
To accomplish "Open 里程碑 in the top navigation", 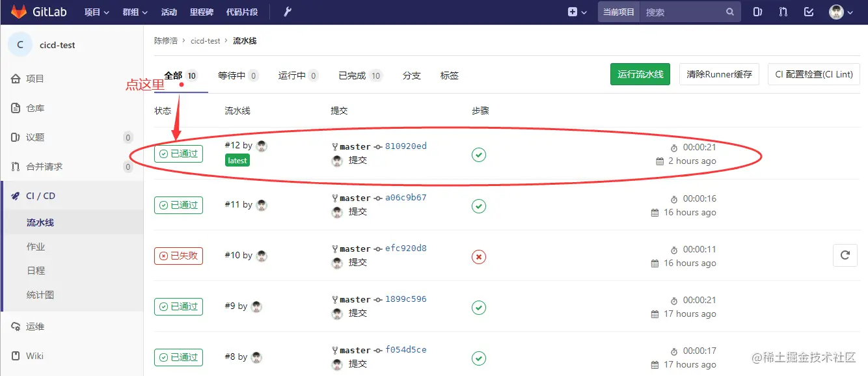I will click(201, 12).
